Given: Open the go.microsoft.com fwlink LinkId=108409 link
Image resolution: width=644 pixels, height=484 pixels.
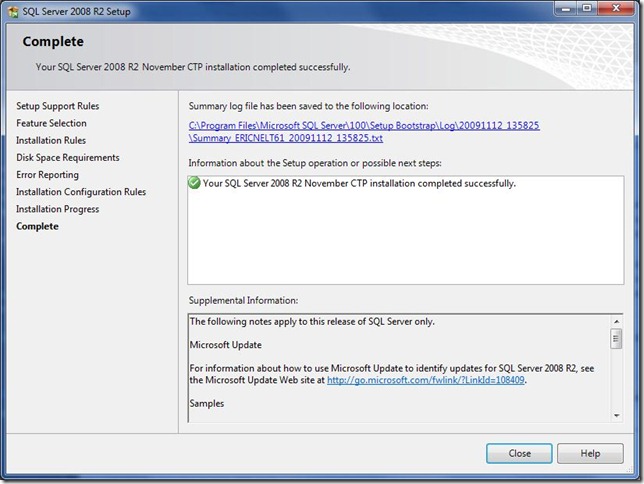Looking at the screenshot, I should point(426,380).
